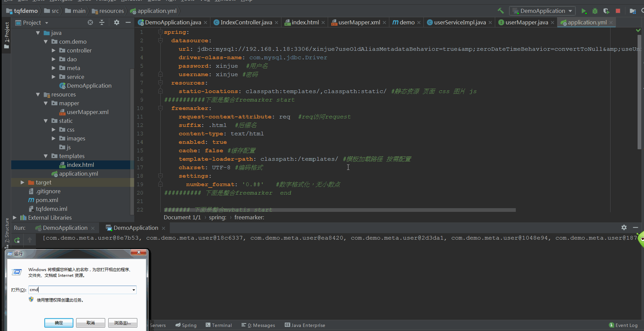Rerun DemoApplication in Run panel

[17, 240]
